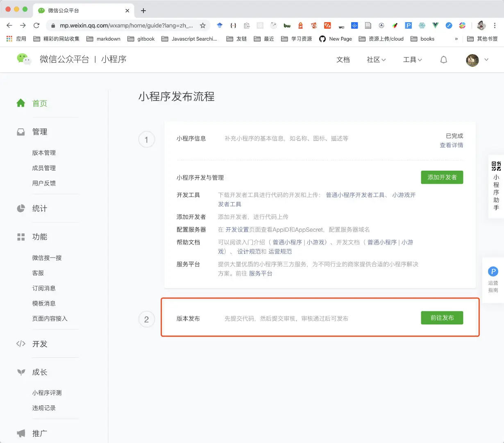The image size is (504, 443).
Task: Open the markdown bookmark folder
Action: click(103, 39)
